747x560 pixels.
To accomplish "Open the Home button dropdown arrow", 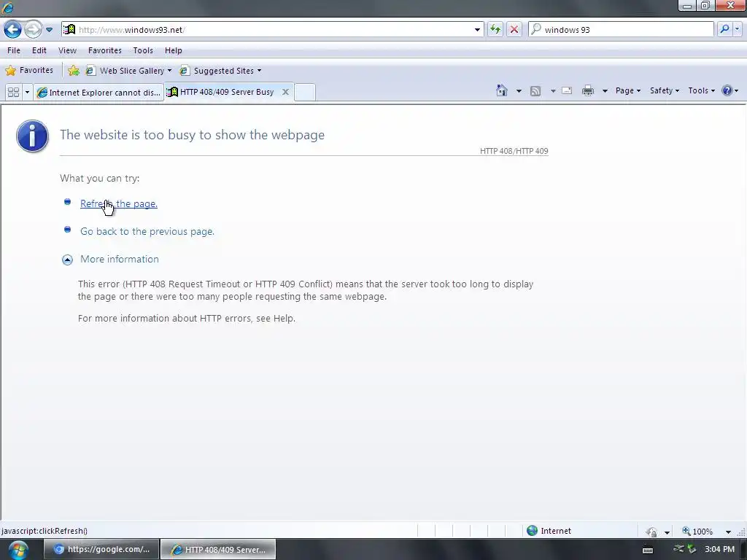I will tap(519, 90).
